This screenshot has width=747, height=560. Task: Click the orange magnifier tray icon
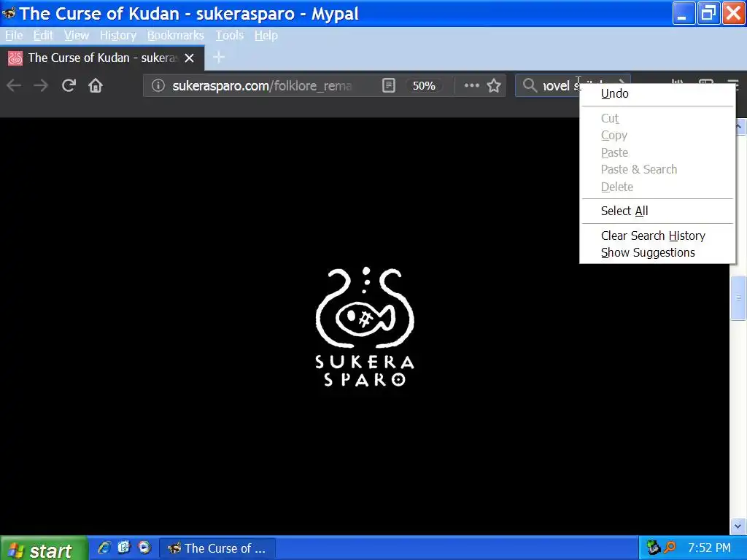pyautogui.click(x=670, y=548)
